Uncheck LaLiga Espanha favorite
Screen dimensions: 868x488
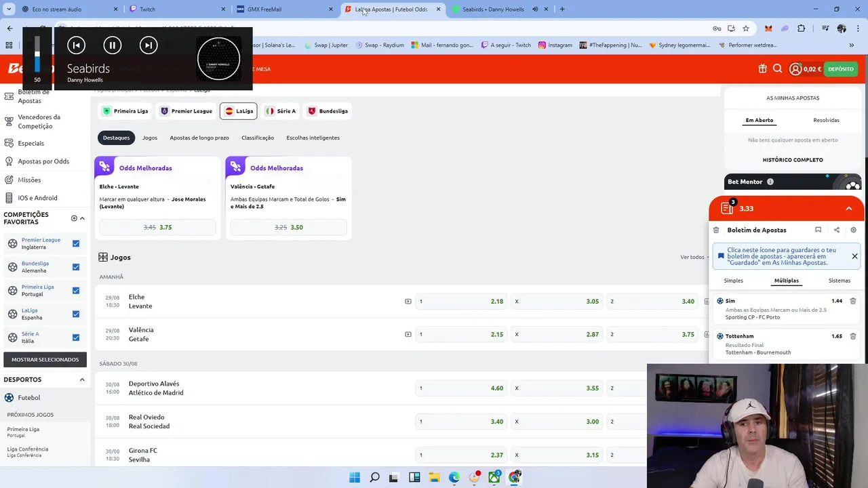pos(76,314)
